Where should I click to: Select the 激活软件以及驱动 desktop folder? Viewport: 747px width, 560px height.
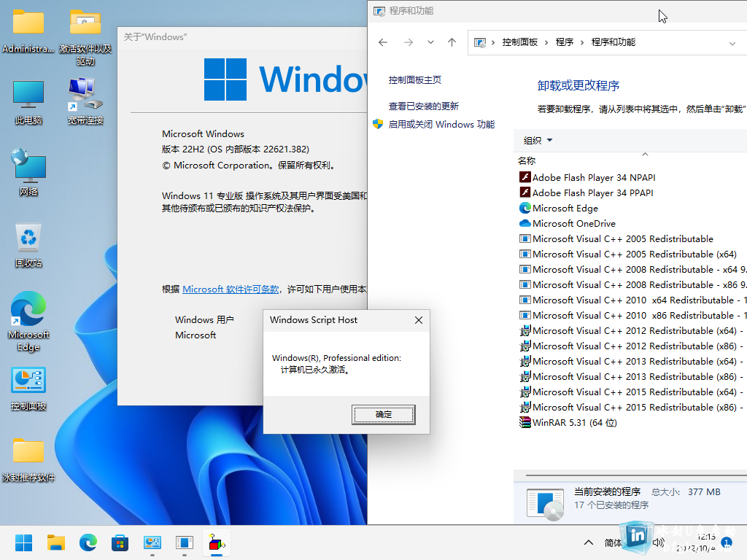(85, 37)
